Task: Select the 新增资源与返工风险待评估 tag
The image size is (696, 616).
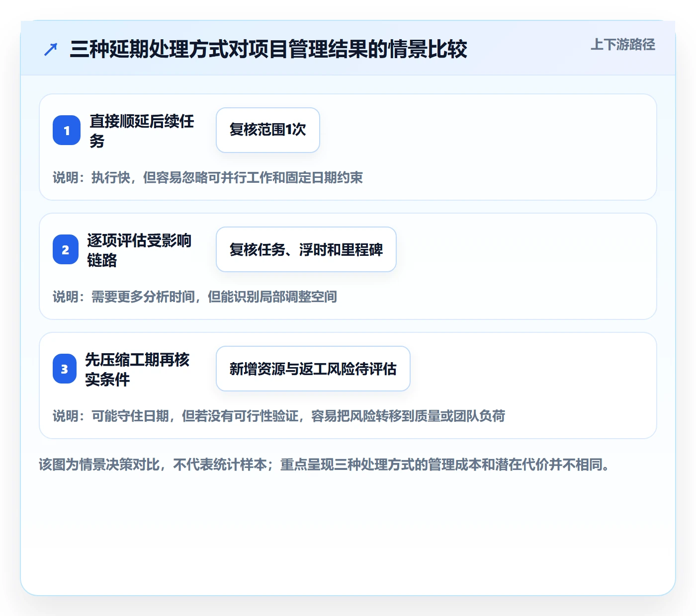Action: (x=313, y=369)
